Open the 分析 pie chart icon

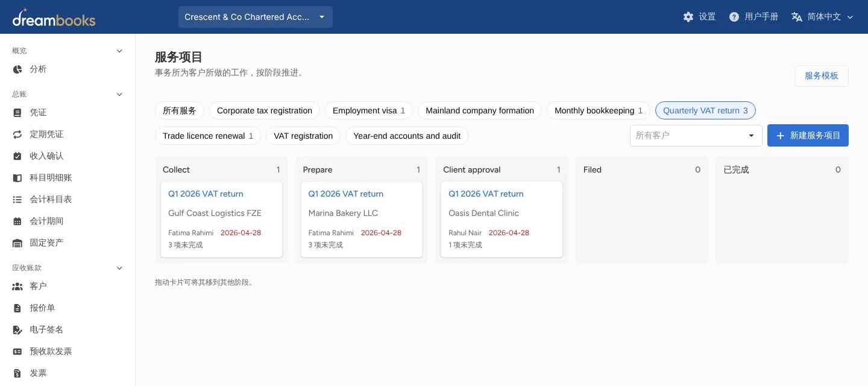pos(17,69)
